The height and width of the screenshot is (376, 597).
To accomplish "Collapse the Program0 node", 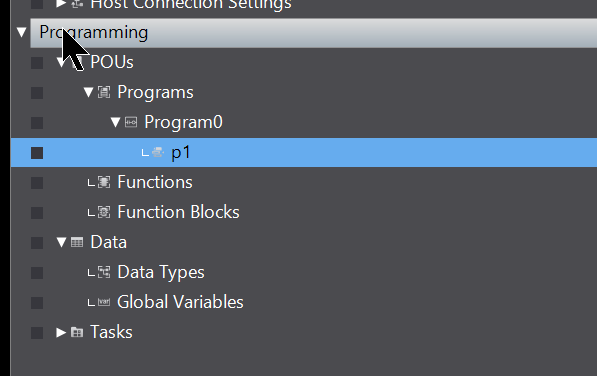I will (115, 122).
